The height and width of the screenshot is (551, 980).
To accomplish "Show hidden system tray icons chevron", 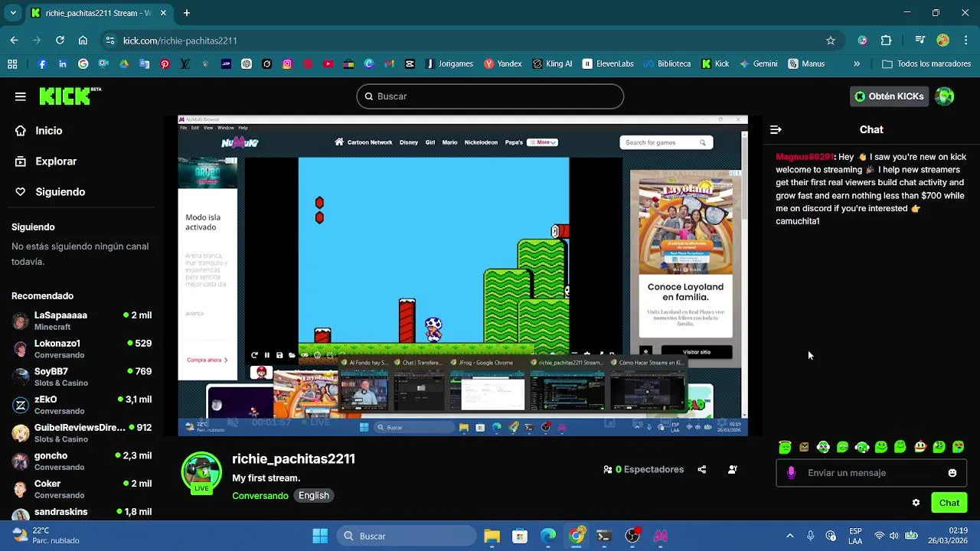I will [790, 536].
